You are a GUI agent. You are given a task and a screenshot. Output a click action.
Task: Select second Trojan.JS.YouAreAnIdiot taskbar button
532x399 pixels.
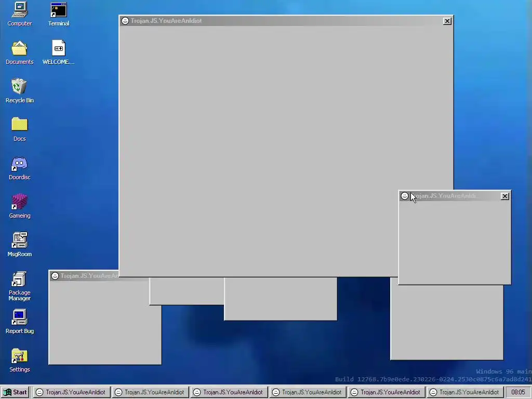[150, 392]
